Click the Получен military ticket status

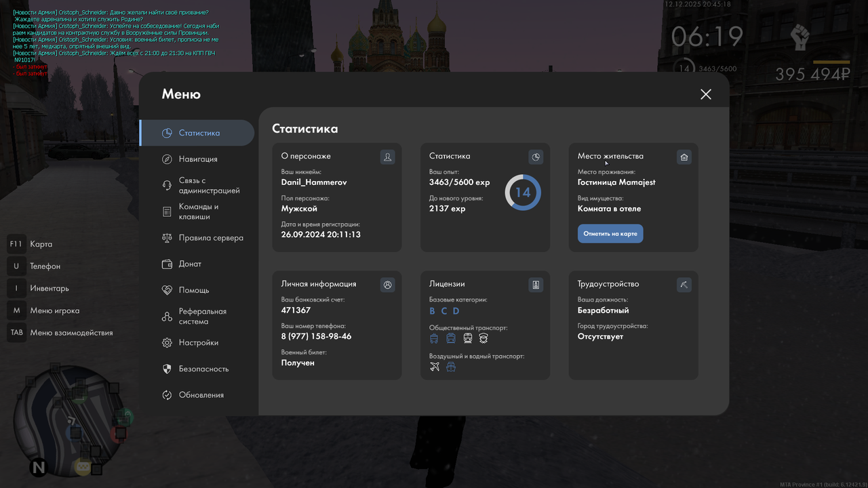(x=298, y=363)
